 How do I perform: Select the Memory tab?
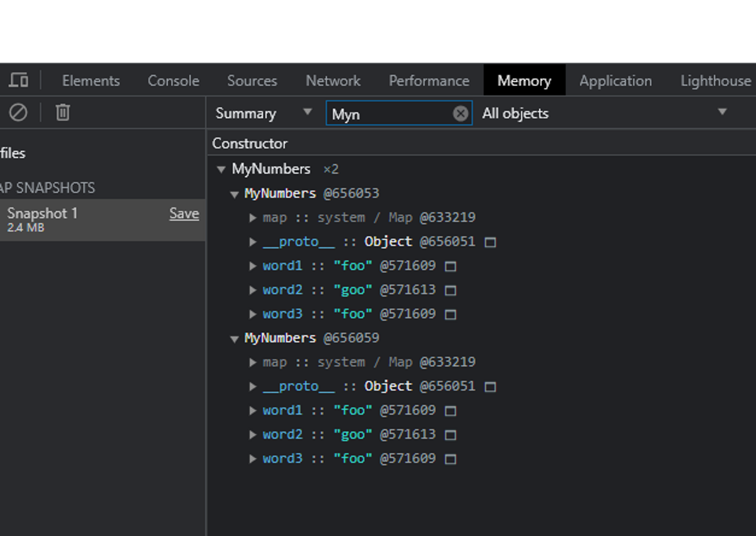click(524, 80)
